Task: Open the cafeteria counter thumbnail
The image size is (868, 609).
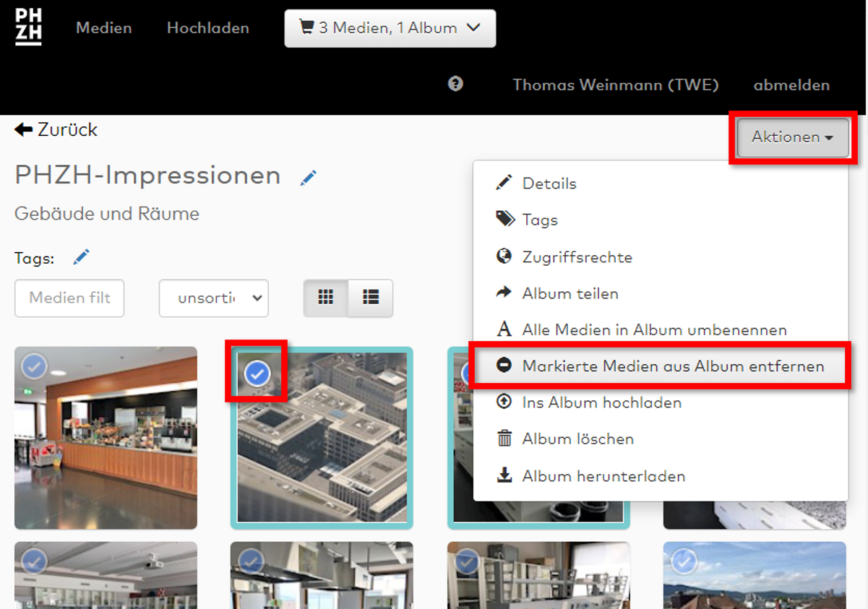Action: click(106, 448)
